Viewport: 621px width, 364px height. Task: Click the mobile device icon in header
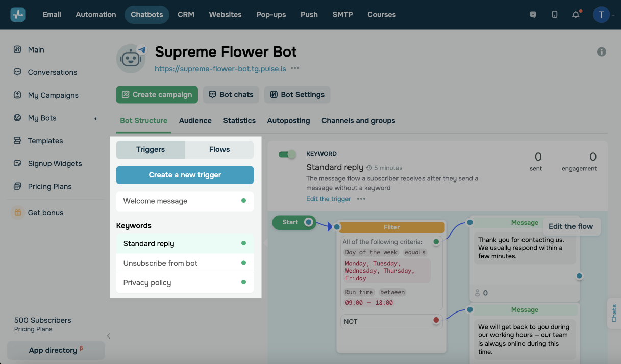point(555,15)
